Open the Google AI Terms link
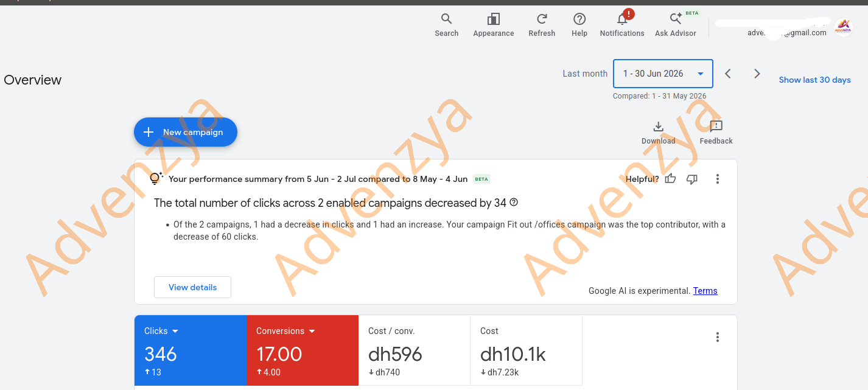Screen dimensions: 868x390 (x=705, y=291)
